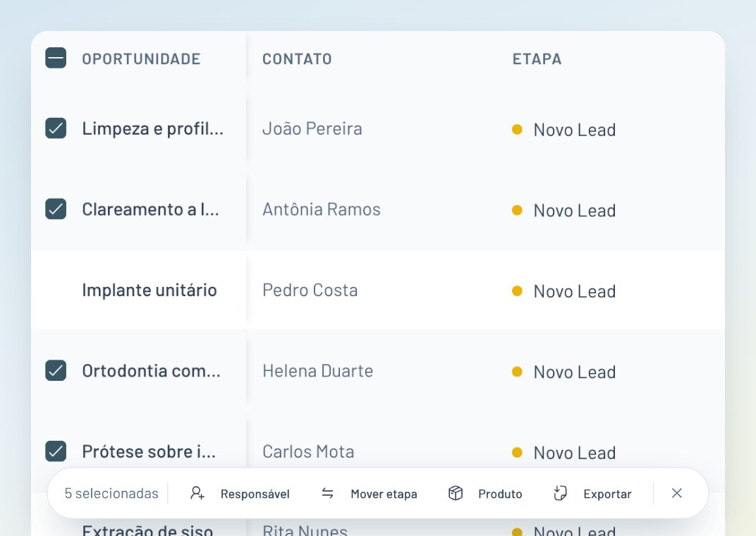Click the Exportar label in the bulk bar
756x536 pixels.
(607, 494)
